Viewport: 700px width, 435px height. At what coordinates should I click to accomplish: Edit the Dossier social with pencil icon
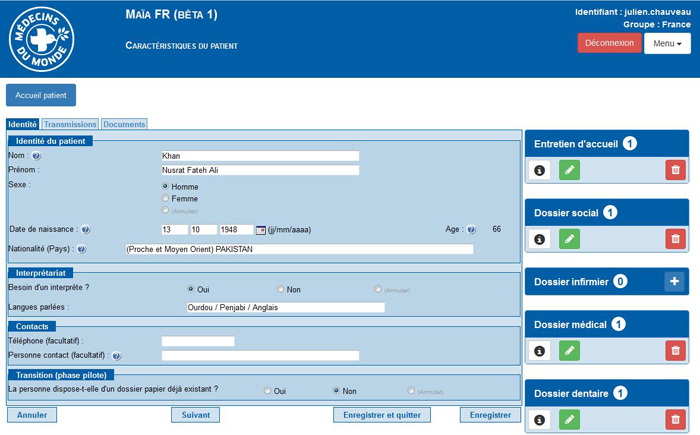569,239
